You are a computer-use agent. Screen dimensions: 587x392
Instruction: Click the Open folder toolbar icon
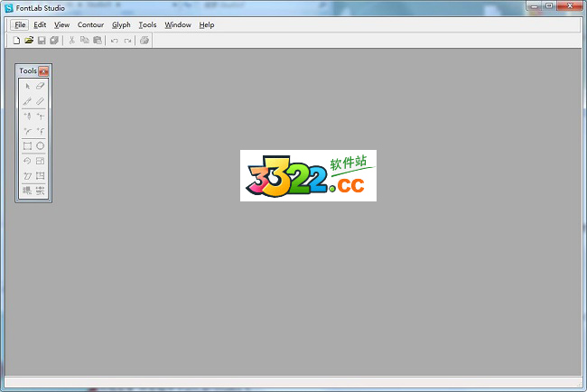point(29,41)
